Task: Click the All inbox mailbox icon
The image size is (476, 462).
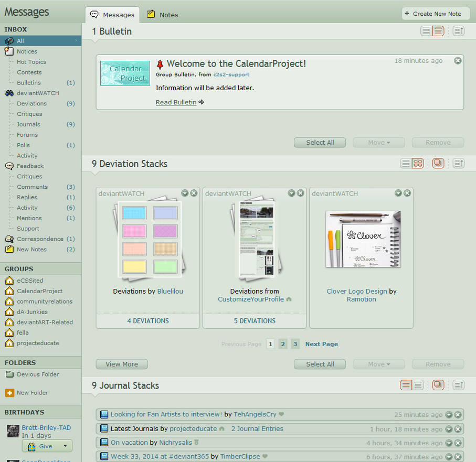Action: (9, 41)
